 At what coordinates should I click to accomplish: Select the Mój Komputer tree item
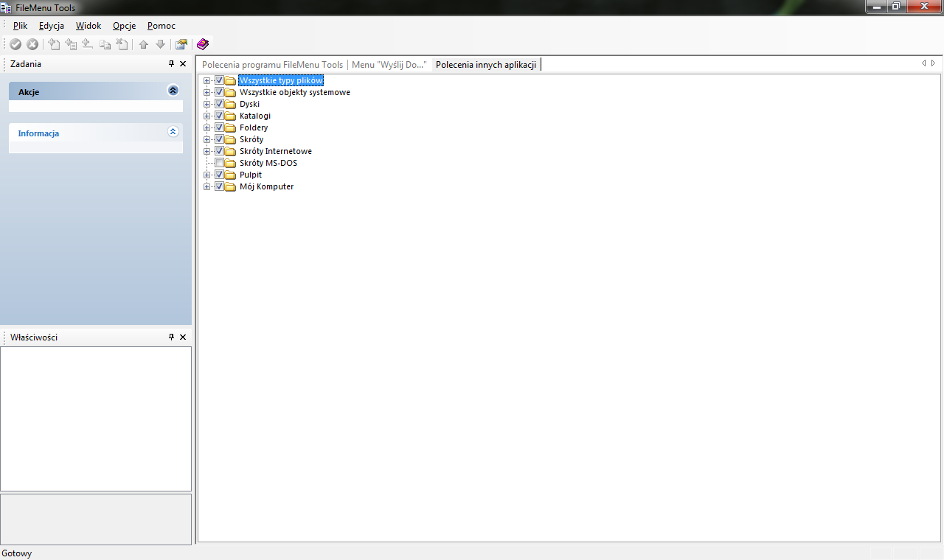point(266,186)
